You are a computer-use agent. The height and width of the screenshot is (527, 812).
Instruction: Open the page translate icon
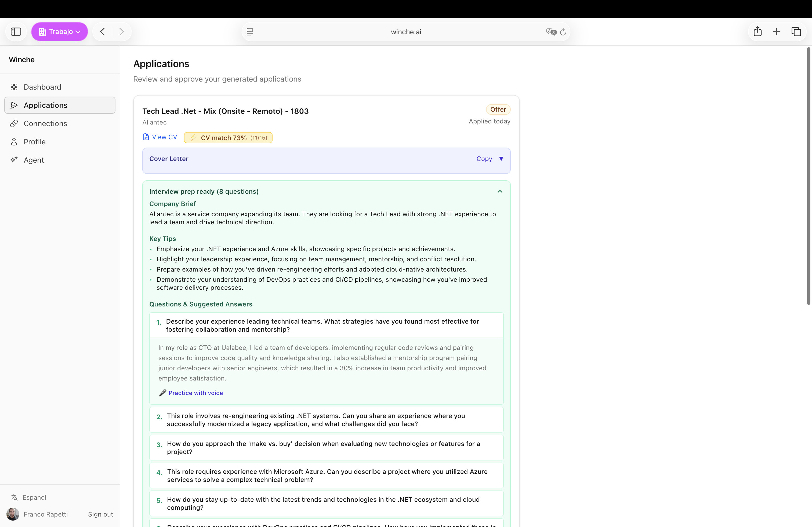click(x=551, y=32)
